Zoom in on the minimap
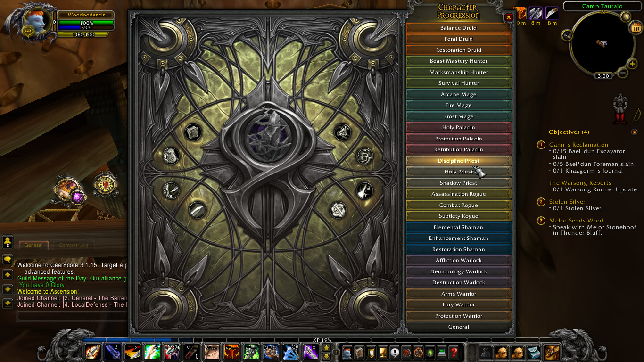This screenshot has width=644, height=362. coord(633,65)
